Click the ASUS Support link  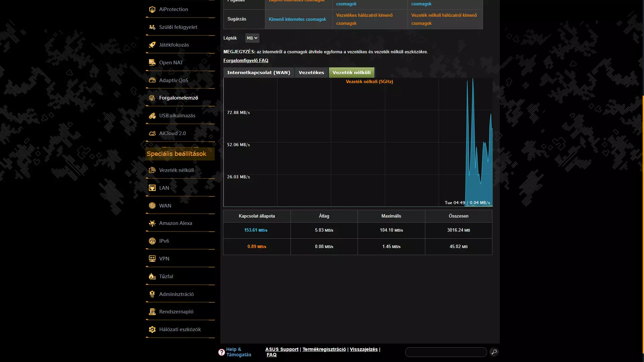[x=282, y=349]
